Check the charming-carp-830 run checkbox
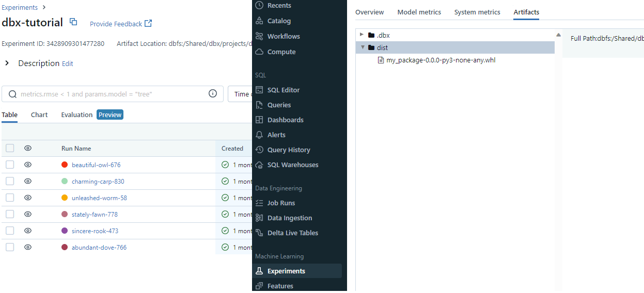The image size is (644, 293). [x=10, y=181]
